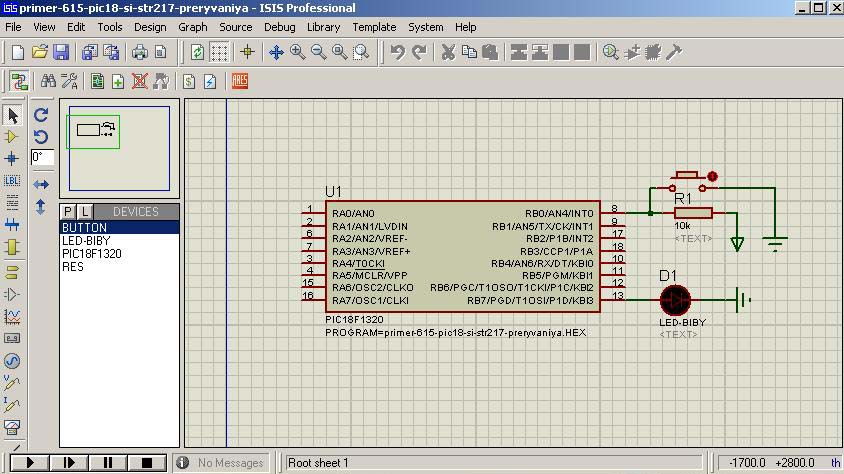Screen dimensions: 844x474
Task: Select PIC18F1320 in the devices list
Action: tap(91, 254)
